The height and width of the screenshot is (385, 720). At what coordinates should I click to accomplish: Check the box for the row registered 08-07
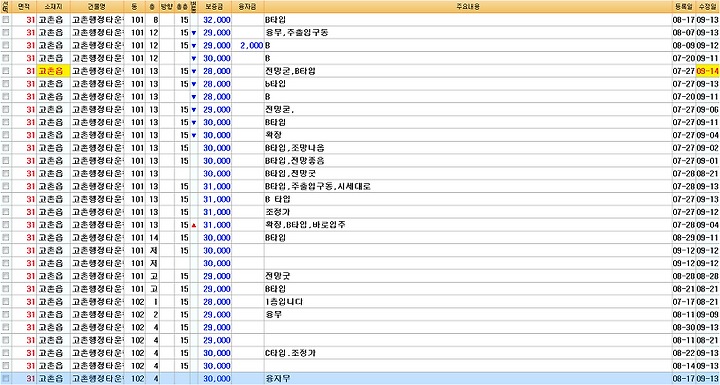[x=6, y=33]
